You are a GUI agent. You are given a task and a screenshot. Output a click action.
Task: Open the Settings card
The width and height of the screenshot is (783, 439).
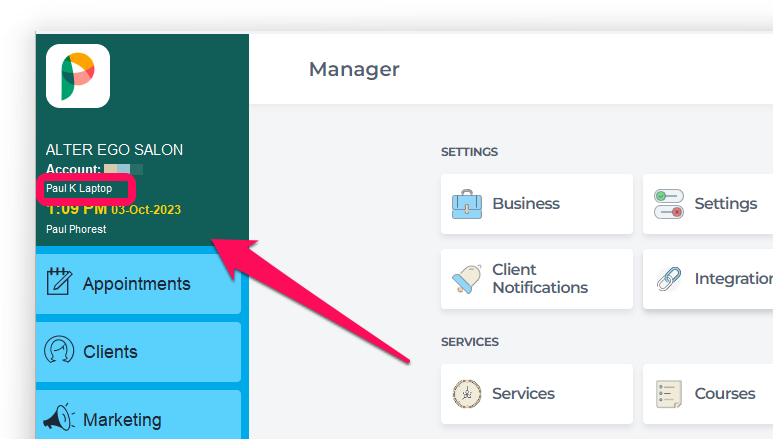pos(708,204)
